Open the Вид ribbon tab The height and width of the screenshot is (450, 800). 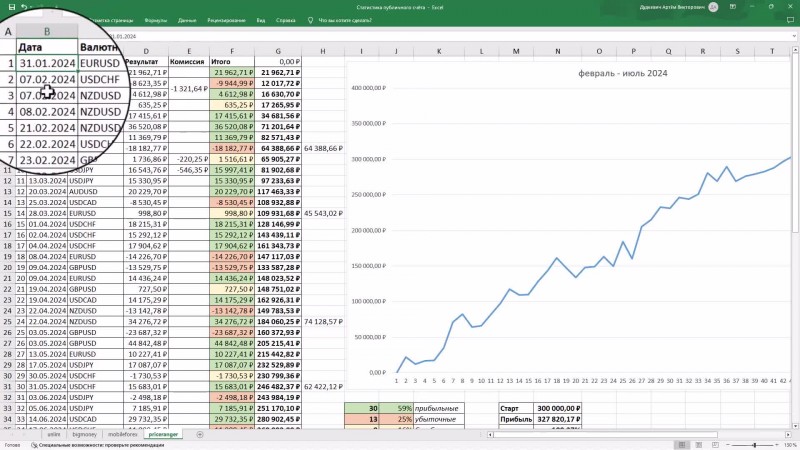261,20
